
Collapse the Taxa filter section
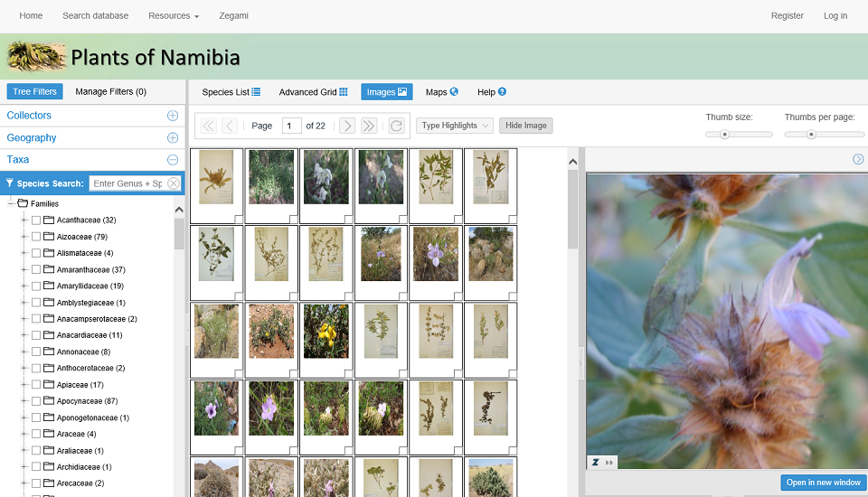click(173, 160)
